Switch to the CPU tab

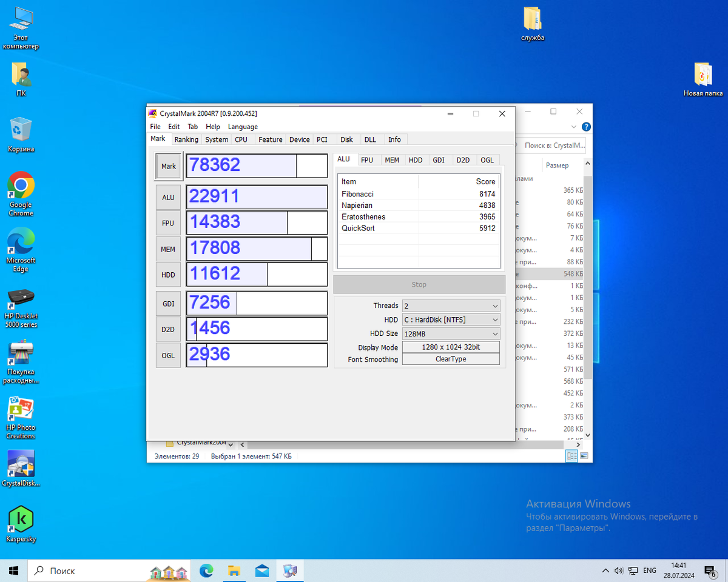[241, 139]
